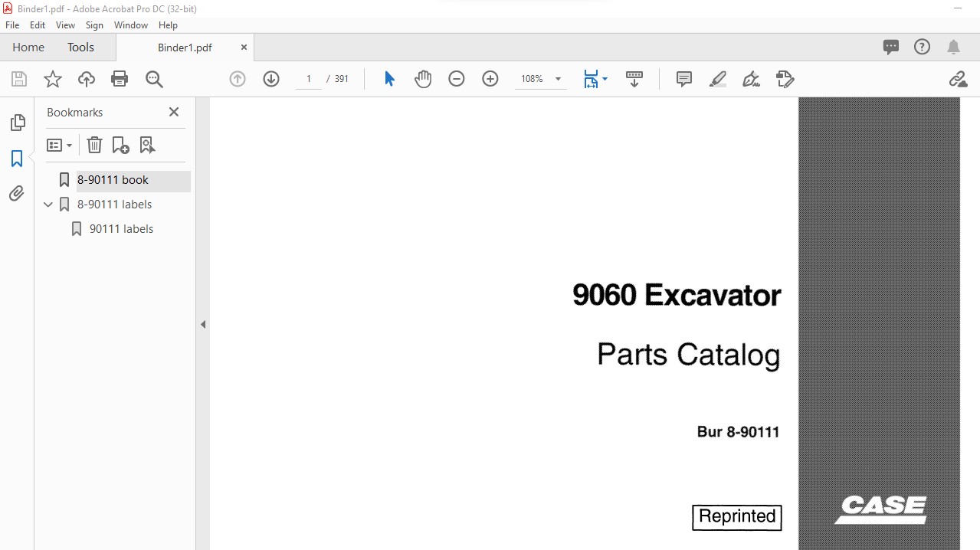Select the Binder1.pdf document tab
The height and width of the screenshot is (550, 980).
point(185,47)
